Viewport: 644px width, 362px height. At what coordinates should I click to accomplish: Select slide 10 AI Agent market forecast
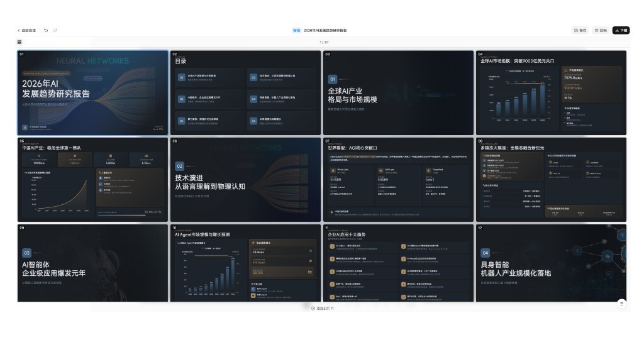click(x=245, y=263)
